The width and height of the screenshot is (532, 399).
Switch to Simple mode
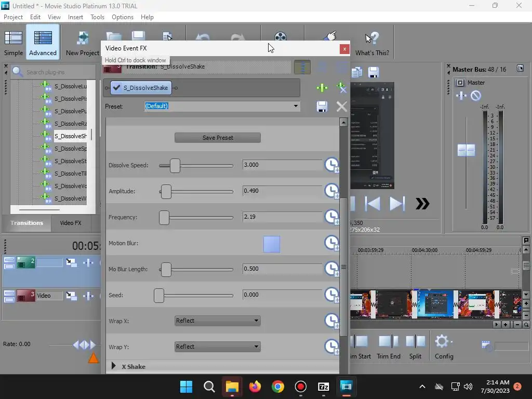pyautogui.click(x=13, y=43)
